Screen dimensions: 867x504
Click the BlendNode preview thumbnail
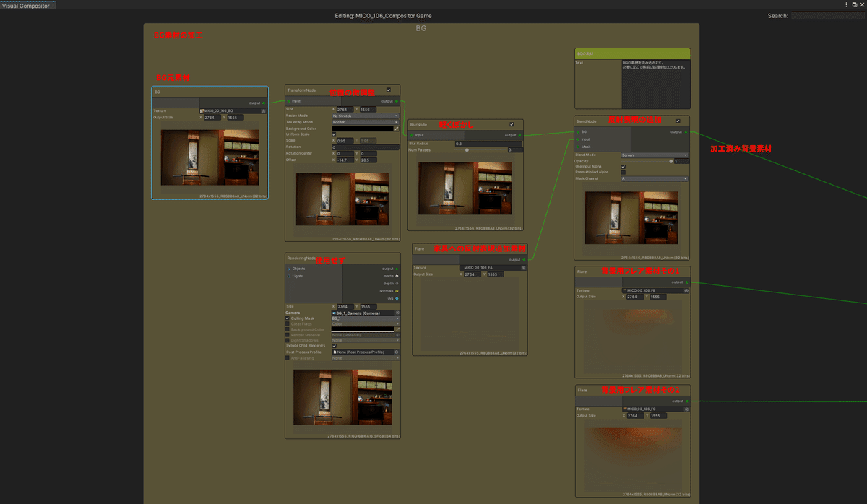pos(631,217)
